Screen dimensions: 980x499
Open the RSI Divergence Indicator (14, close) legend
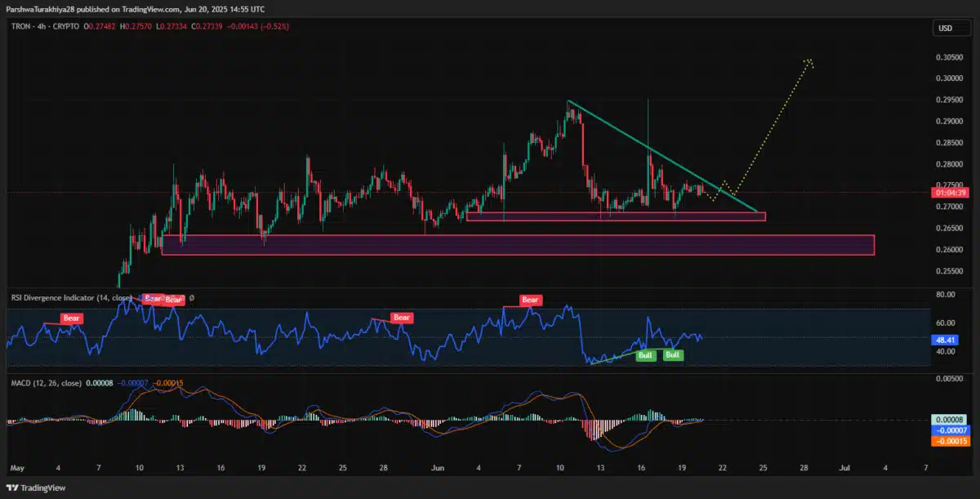pos(71,298)
